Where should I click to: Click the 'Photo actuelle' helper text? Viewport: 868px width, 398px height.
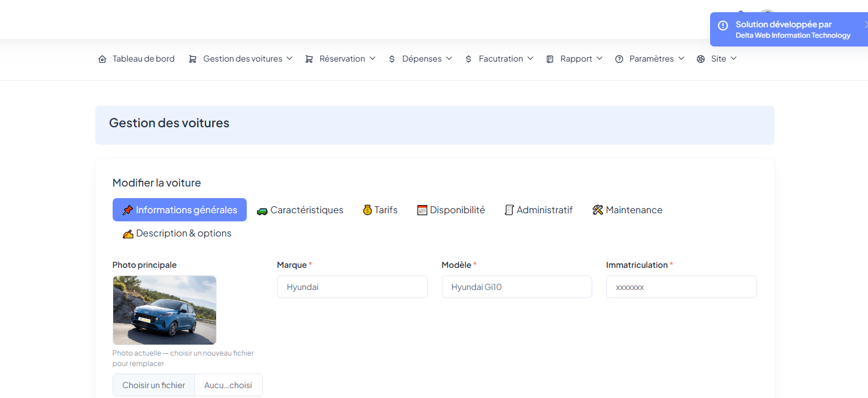pos(183,358)
